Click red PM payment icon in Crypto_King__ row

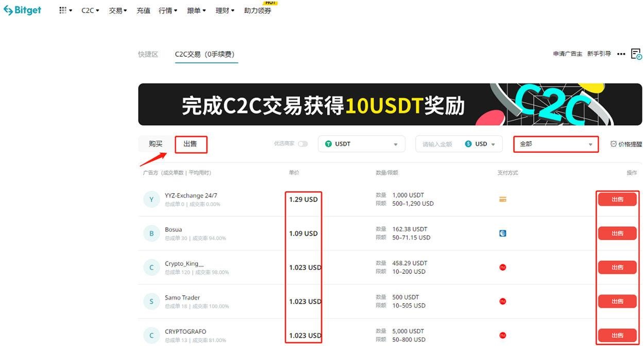[502, 267]
